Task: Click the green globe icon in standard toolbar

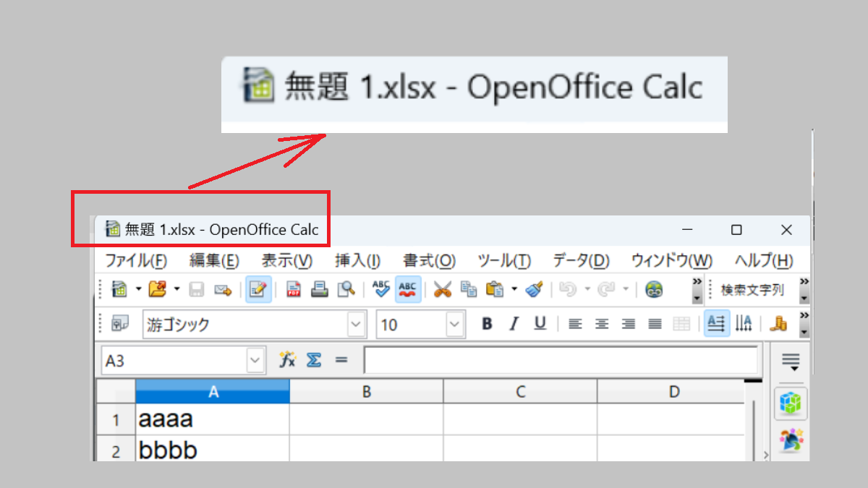Action: (655, 289)
